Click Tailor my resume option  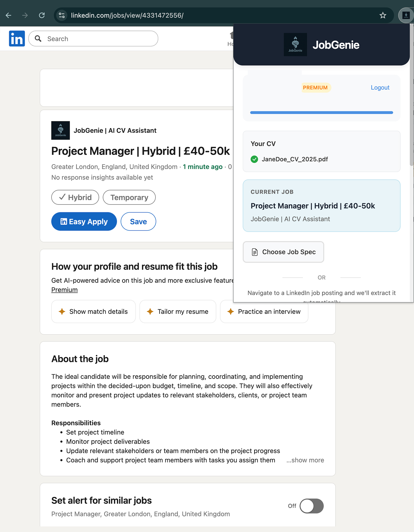(178, 311)
